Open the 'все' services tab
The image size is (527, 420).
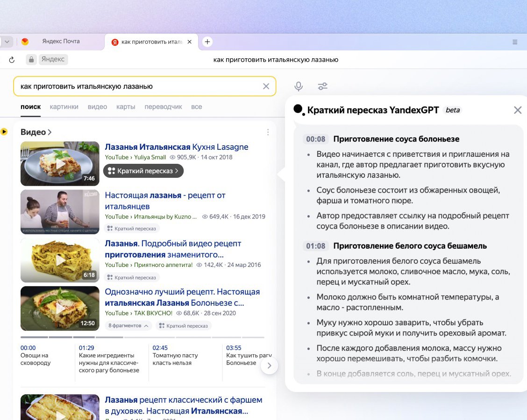point(197,107)
